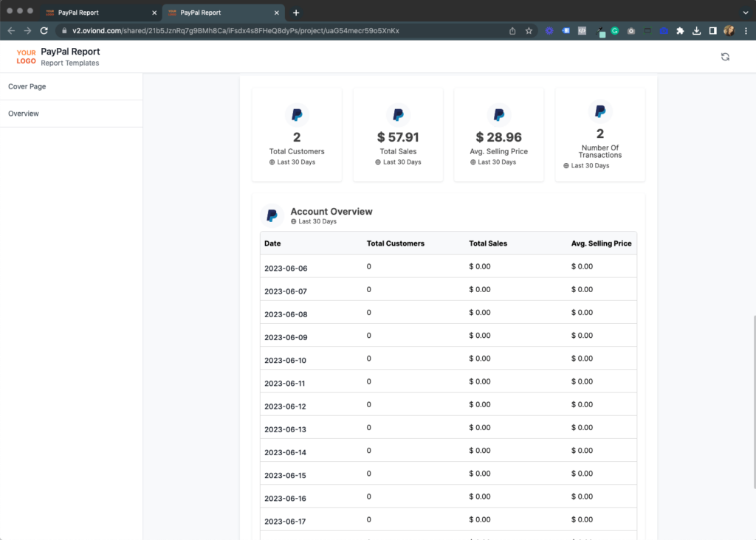Click the Avg. Selling Price column header
Image resolution: width=756 pixels, height=540 pixels.
[x=601, y=243]
